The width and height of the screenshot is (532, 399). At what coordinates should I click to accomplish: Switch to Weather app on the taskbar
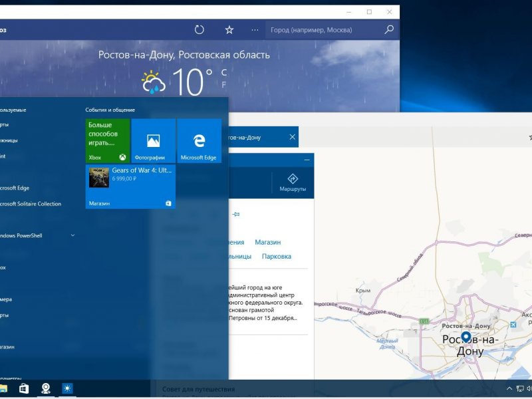coord(67,388)
